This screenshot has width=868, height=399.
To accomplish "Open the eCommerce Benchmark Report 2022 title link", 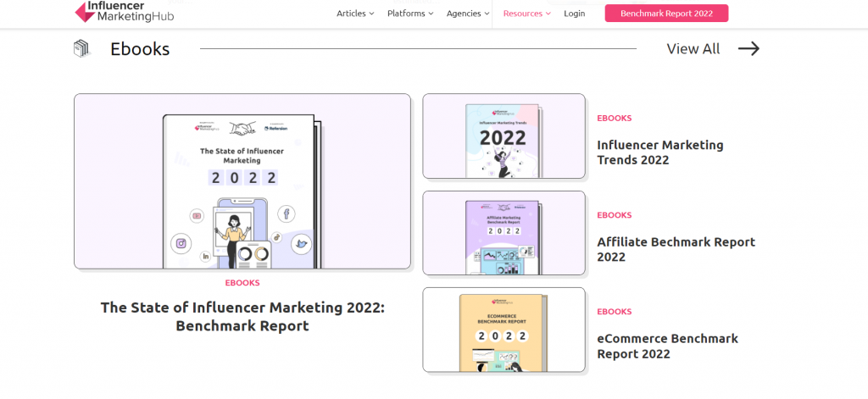I will pos(667,346).
